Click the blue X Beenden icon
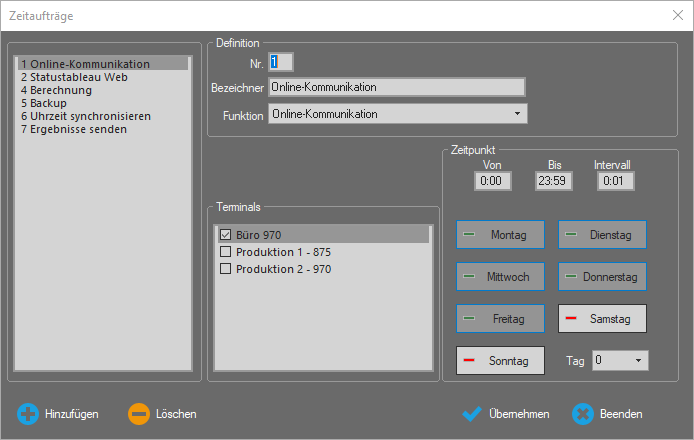The height and width of the screenshot is (440, 694). point(583,413)
